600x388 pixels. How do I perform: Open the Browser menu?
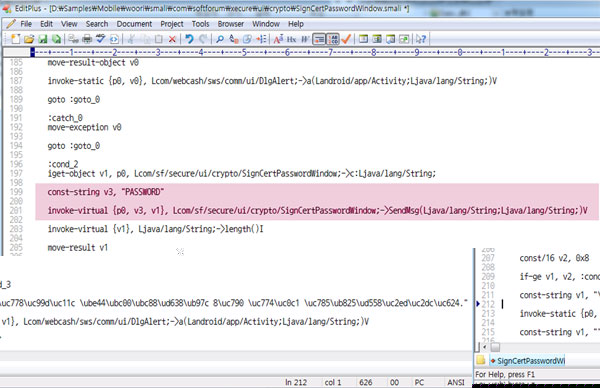[x=231, y=24]
